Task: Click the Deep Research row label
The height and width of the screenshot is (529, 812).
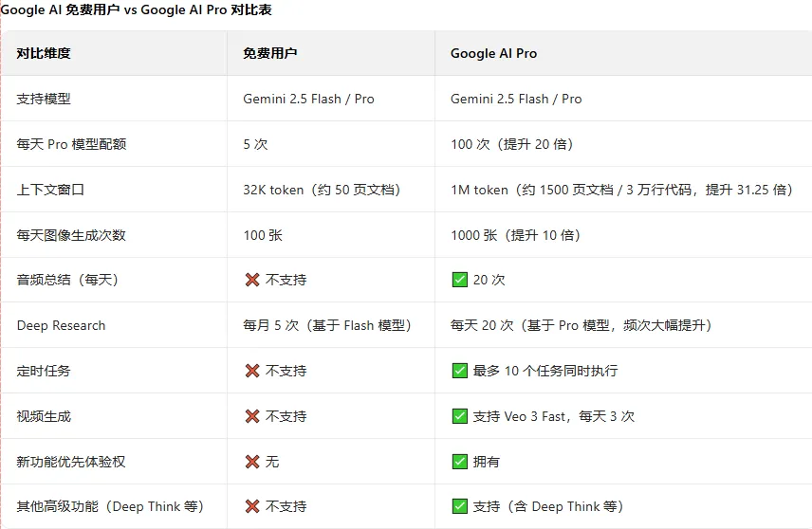Action: [61, 325]
